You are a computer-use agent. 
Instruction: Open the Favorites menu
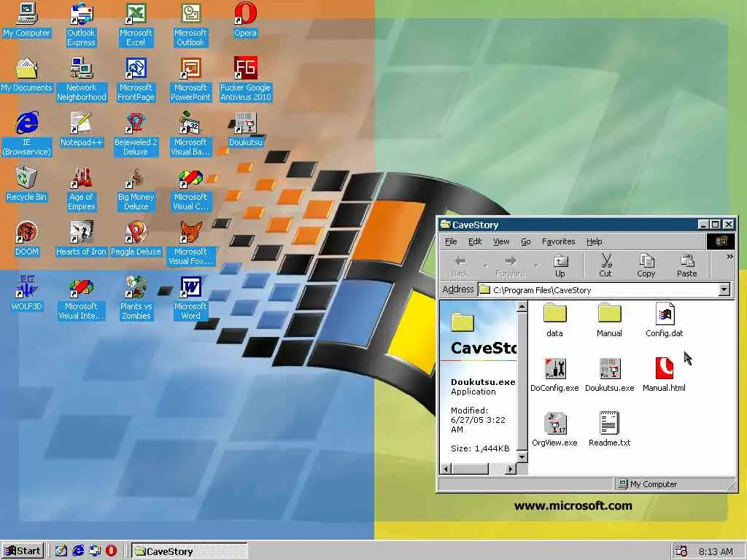click(x=558, y=241)
